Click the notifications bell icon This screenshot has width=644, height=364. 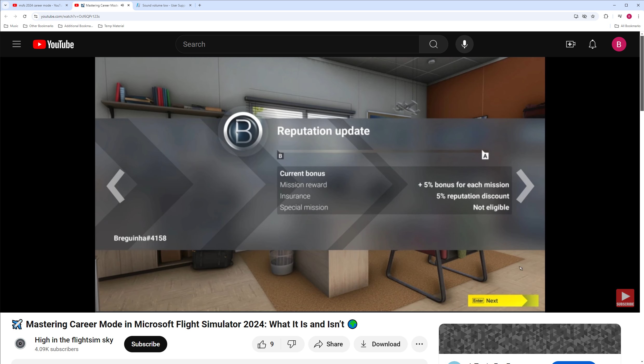point(592,44)
